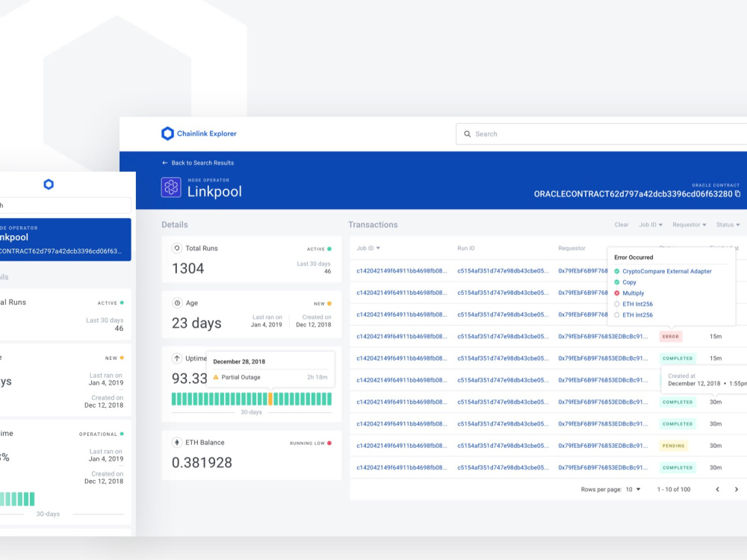747x560 pixels.
Task: Click the 'December 28, 2018' tooltip date
Action: point(239,361)
